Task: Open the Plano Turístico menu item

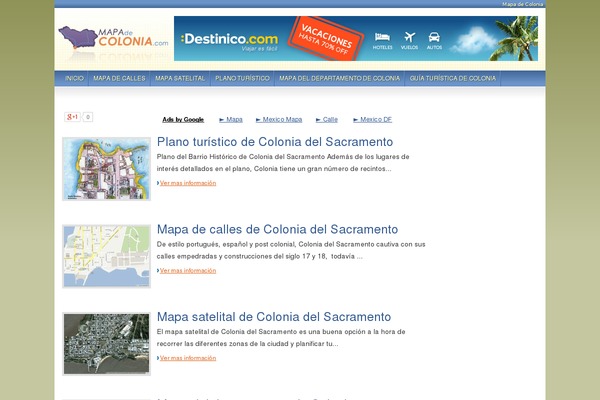Action: [242, 78]
